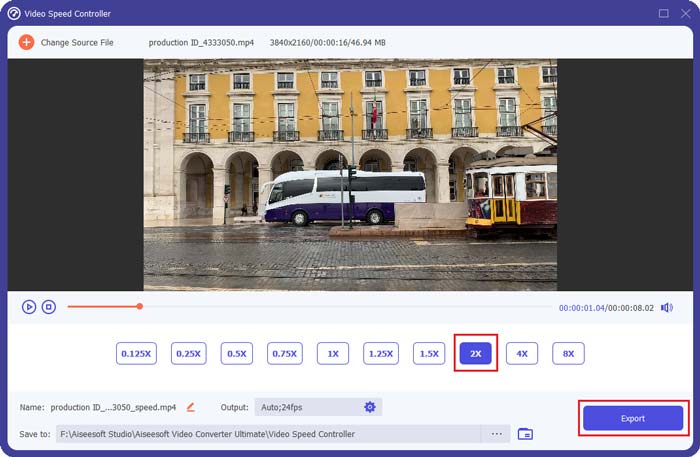This screenshot has height=457, width=700.
Task: Click the 3840x2160/00:00:16/46.94 MB info text
Action: coord(328,42)
